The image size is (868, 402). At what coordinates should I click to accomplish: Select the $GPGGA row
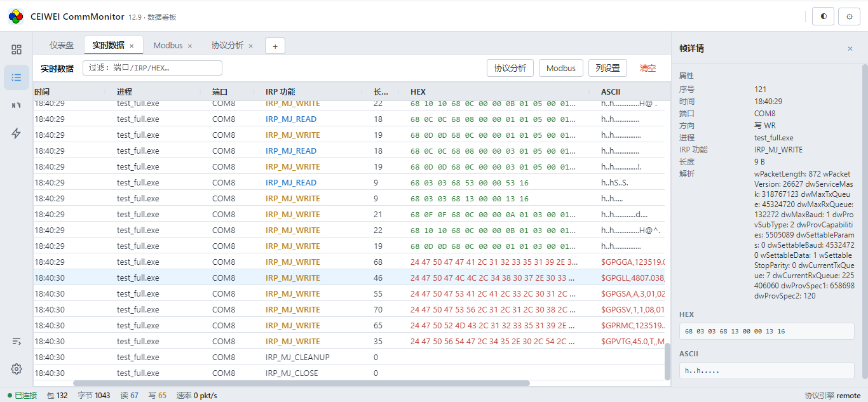coord(349,262)
